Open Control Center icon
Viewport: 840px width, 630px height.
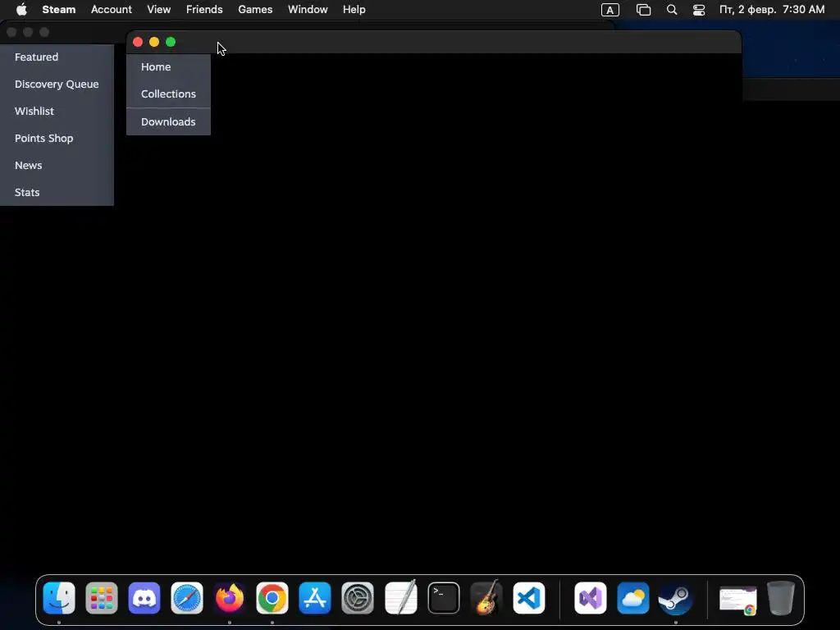[699, 10]
